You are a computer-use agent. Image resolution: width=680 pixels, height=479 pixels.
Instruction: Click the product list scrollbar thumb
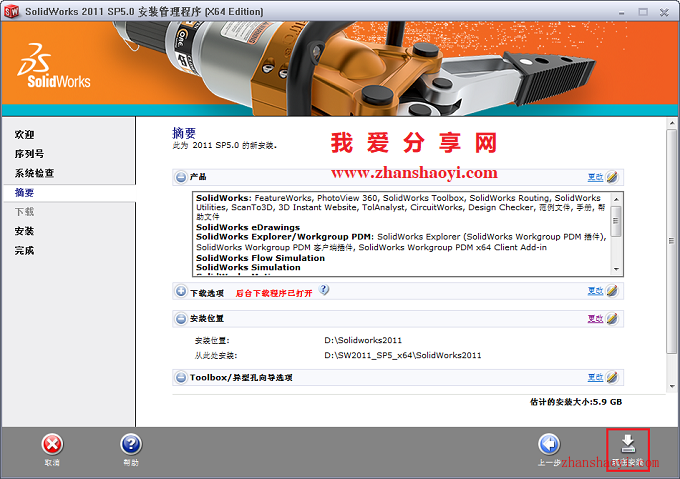point(616,221)
